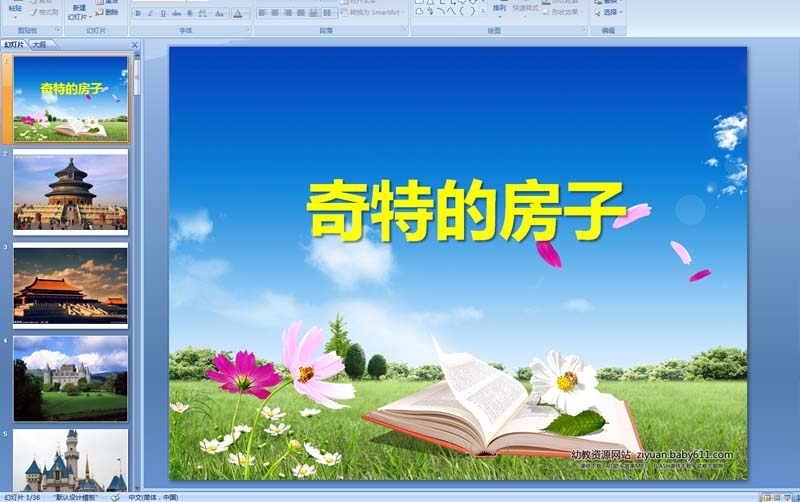The height and width of the screenshot is (502, 800).
Task: Switch to 大纲 outline tab
Action: coord(40,45)
